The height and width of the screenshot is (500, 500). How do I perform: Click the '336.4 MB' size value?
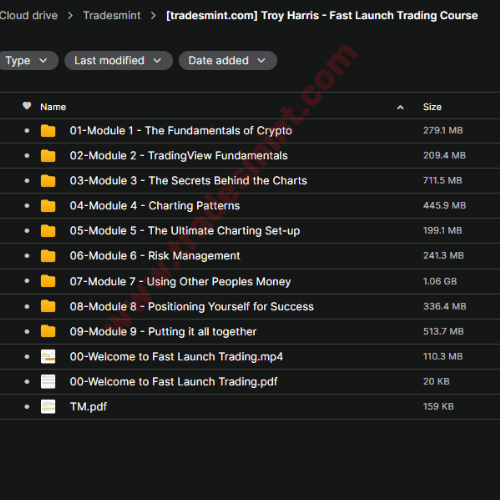[x=445, y=306]
